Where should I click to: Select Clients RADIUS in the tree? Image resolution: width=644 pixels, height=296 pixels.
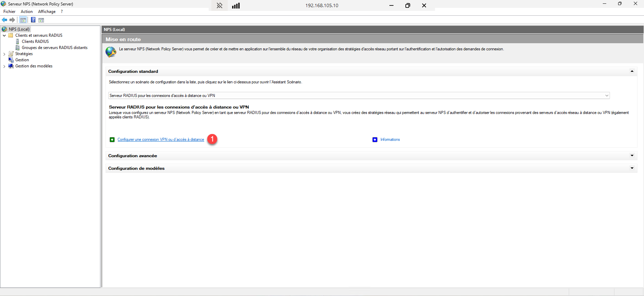[x=35, y=42]
